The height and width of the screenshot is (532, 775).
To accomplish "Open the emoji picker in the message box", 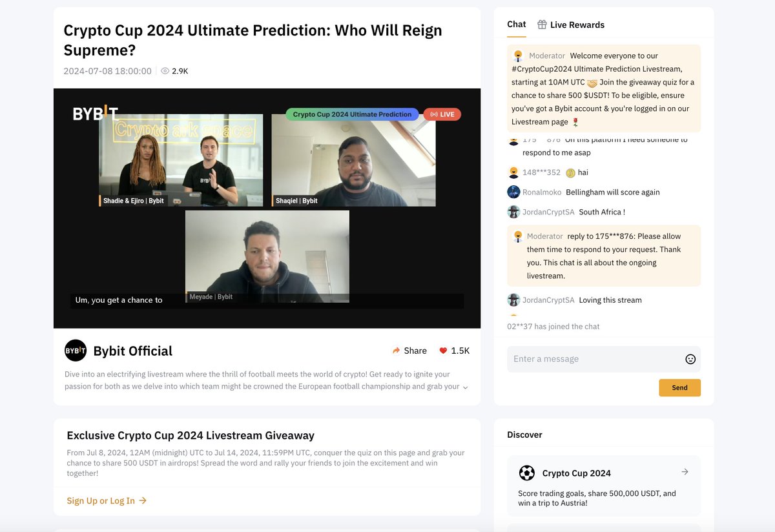I will [x=690, y=359].
